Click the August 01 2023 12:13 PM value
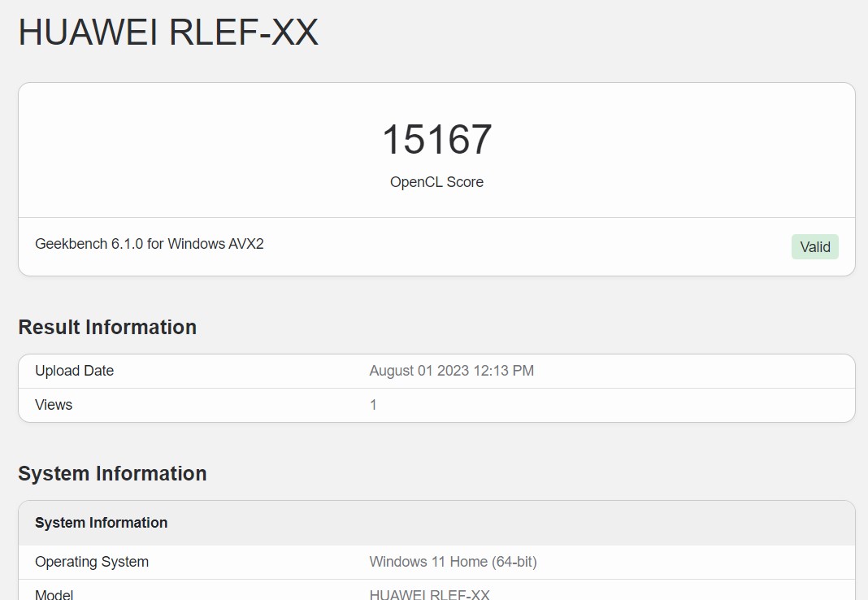 click(x=452, y=371)
